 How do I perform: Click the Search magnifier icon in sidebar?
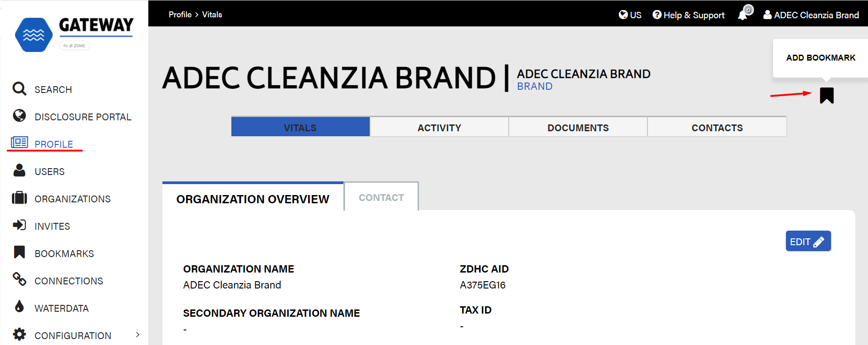pos(19,89)
